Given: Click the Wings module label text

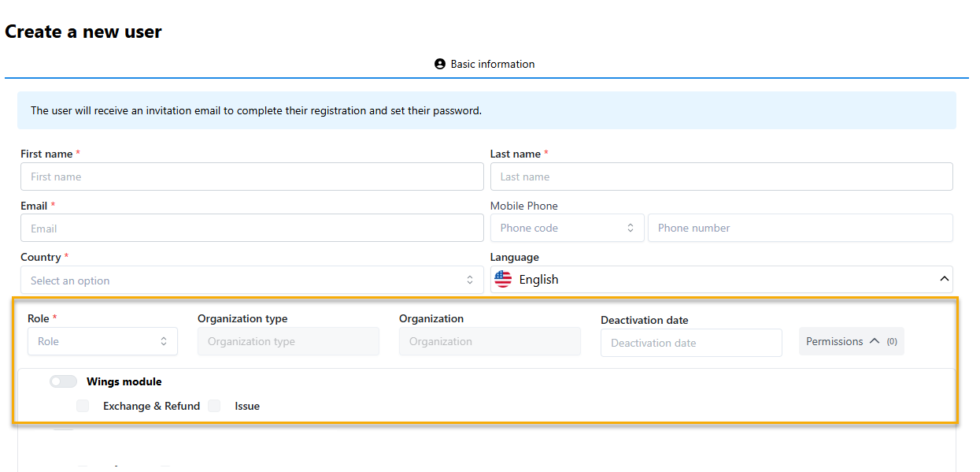Looking at the screenshot, I should (124, 381).
